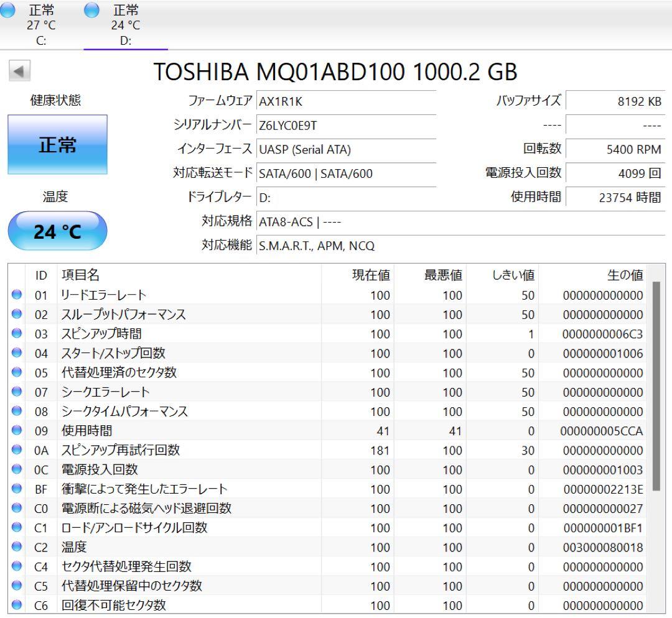
Task: Click the power on count value 4099 回
Action: (615, 173)
